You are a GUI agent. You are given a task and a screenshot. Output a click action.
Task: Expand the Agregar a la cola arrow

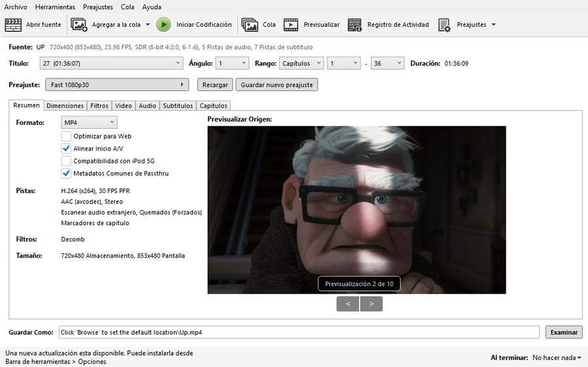click(148, 25)
